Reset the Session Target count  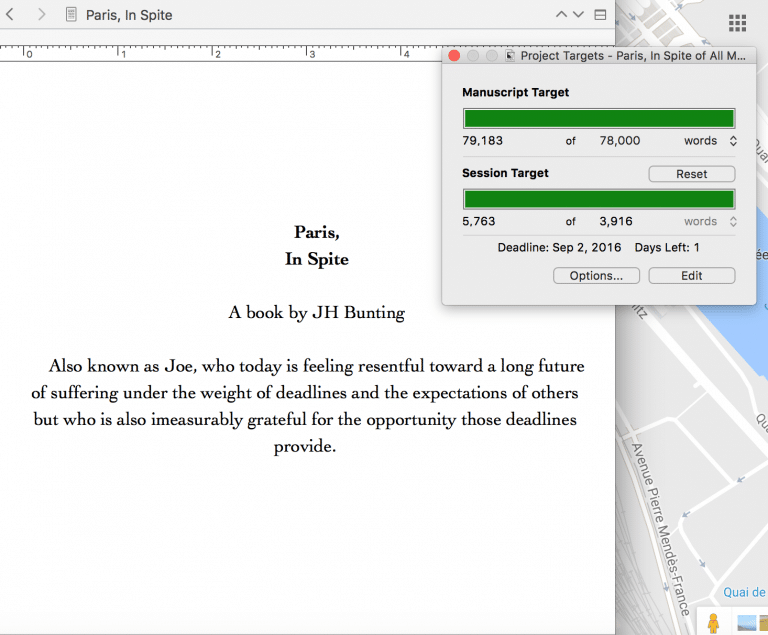click(692, 174)
